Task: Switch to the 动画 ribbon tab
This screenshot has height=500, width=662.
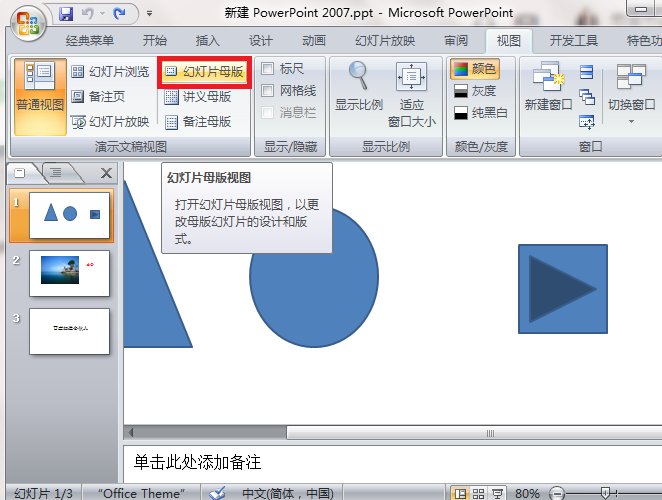Action: [x=314, y=41]
